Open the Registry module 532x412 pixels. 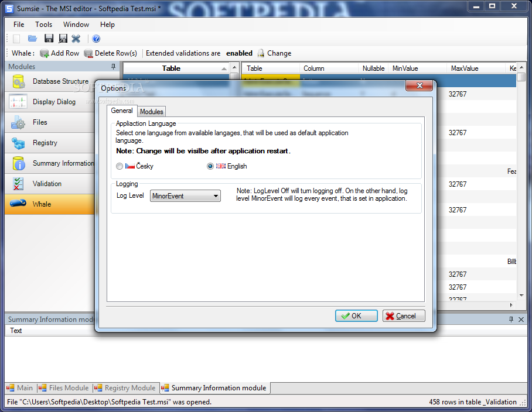point(50,143)
